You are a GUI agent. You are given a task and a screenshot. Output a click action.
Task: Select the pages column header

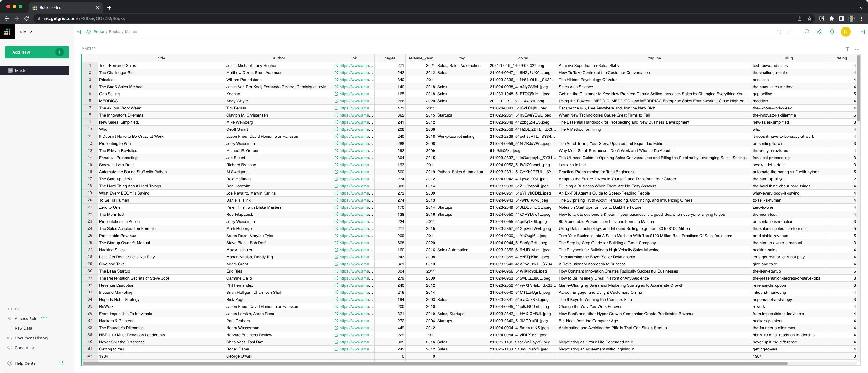[x=390, y=58]
